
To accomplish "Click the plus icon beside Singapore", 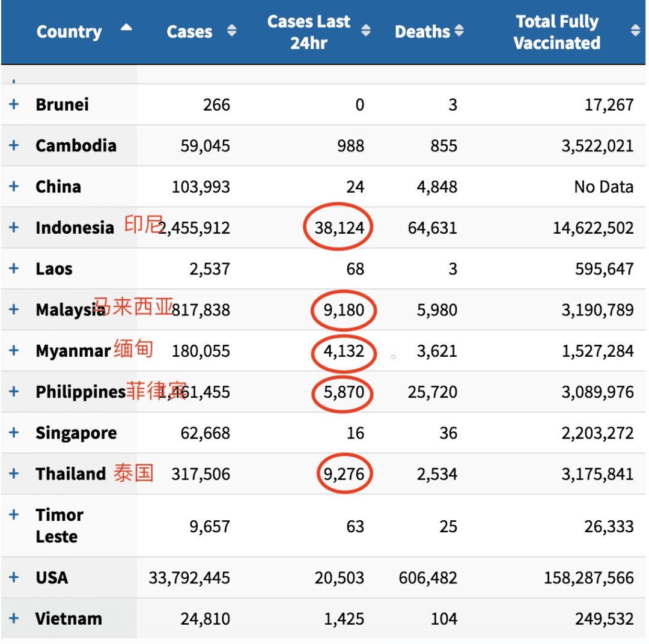I will [14, 433].
